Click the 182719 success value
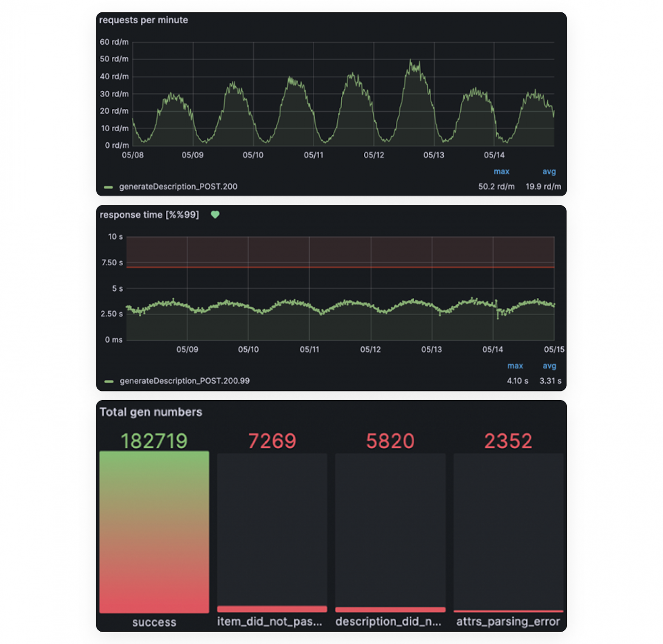This screenshot has height=644, width=663. [154, 441]
